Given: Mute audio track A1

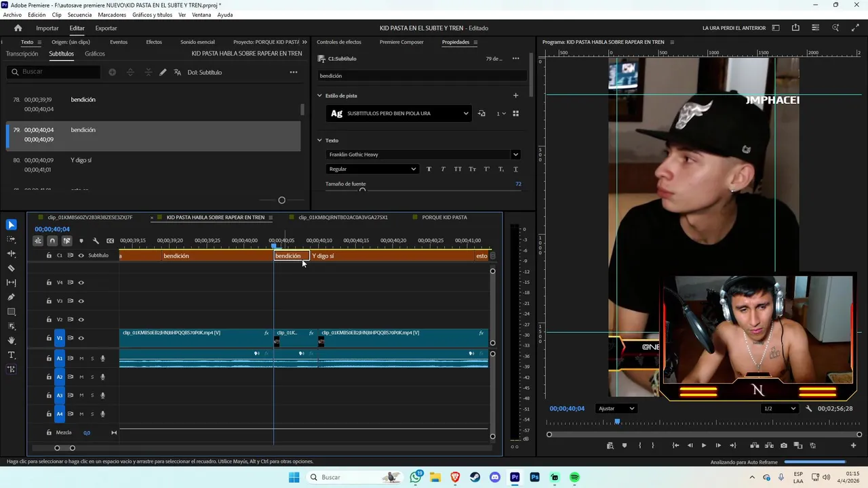Looking at the screenshot, I should pos(81,359).
